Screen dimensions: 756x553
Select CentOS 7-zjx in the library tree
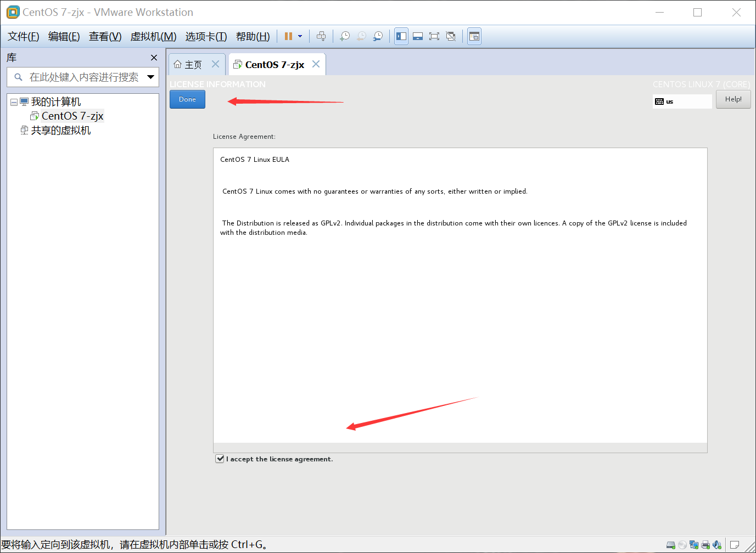[72, 116]
